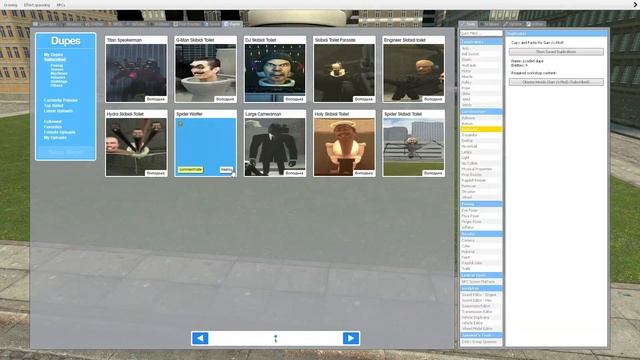Go to previous dupes page arrow
The height and width of the screenshot is (360, 640).
pyautogui.click(x=200, y=338)
